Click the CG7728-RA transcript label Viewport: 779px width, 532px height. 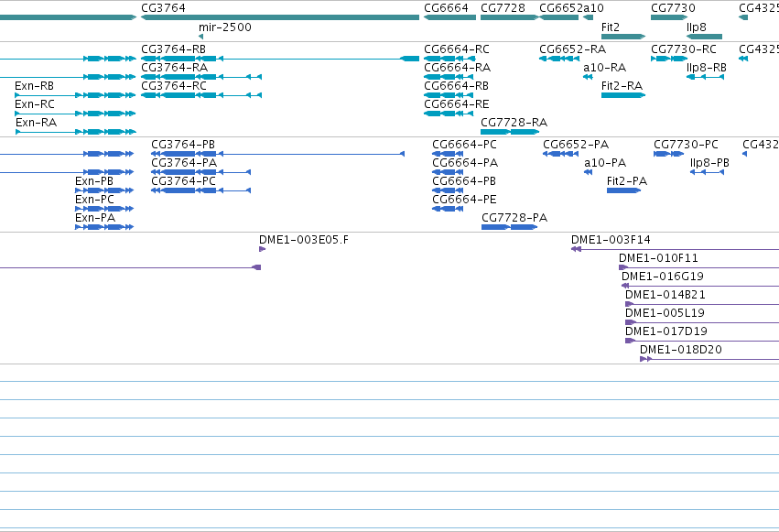coord(514,123)
